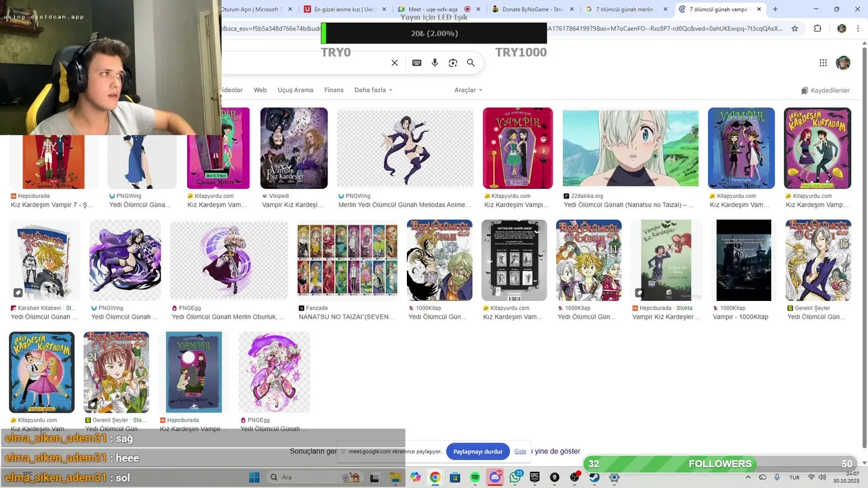Click Paylaşmayı durdur button
Viewport: 868px width, 488px height.
click(x=478, y=451)
